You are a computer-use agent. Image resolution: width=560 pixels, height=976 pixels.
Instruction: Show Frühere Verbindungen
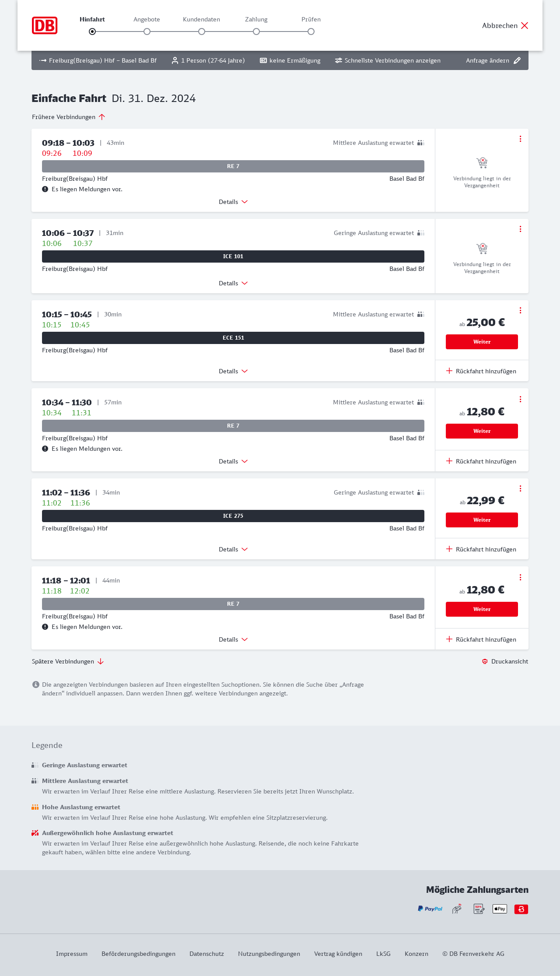point(68,117)
